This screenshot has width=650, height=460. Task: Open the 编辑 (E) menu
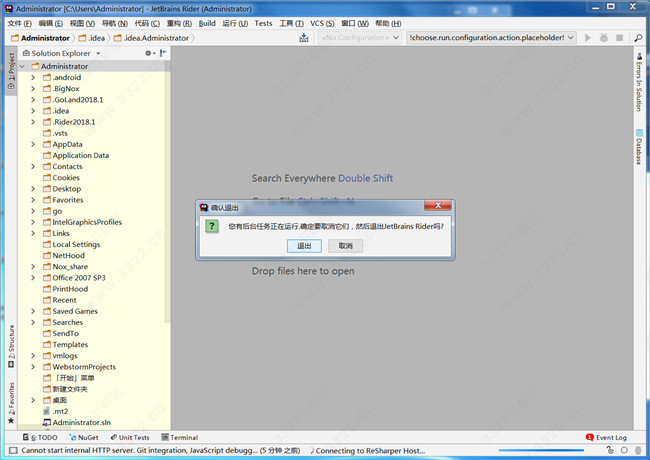[x=51, y=23]
